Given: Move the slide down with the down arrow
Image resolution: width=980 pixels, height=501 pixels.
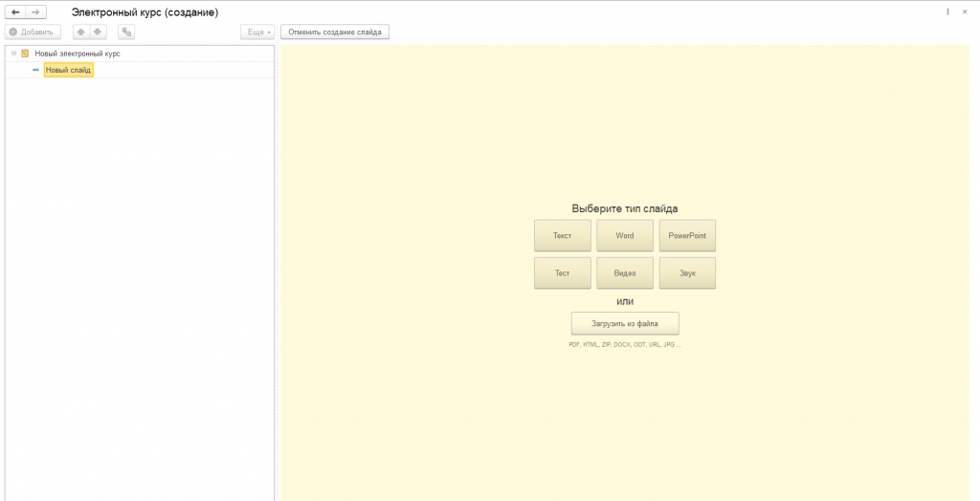Looking at the screenshot, I should point(98,32).
